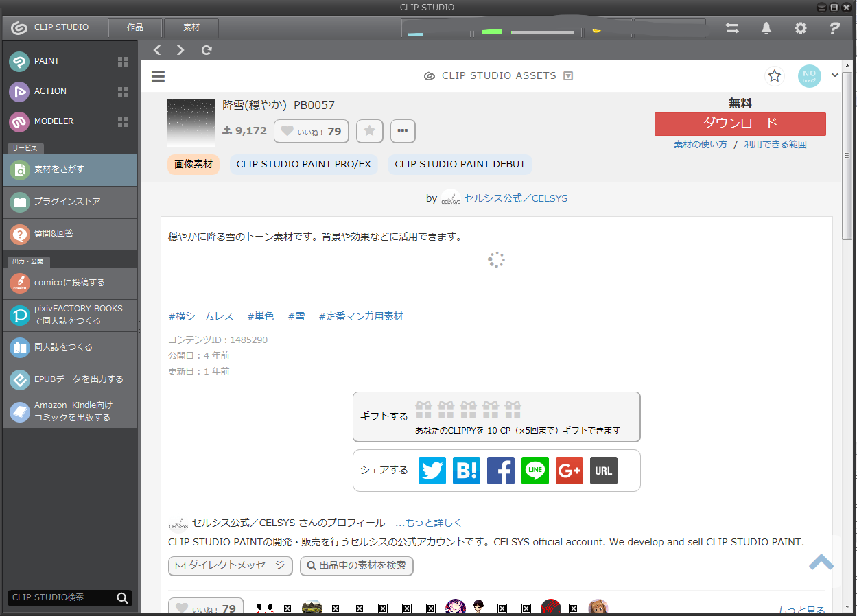Viewport: 857px width, 616px height.
Task: Open 質問&回答 in sidebar
Action: pos(70,235)
